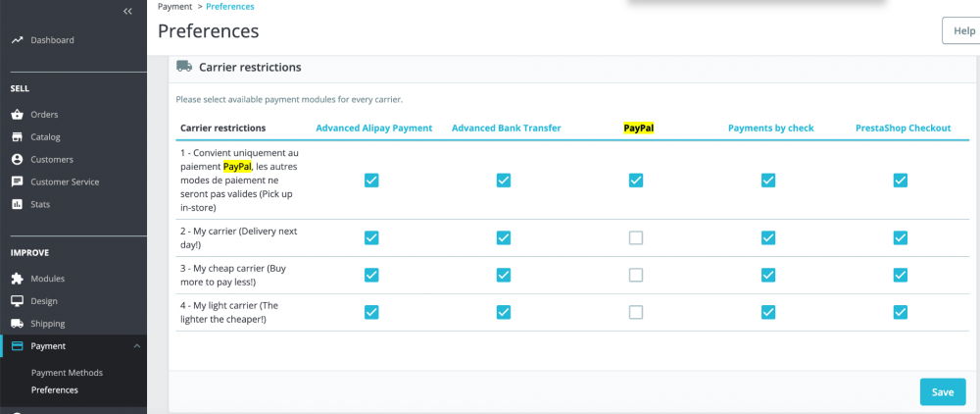Click the Catalog store icon
The image size is (980, 414).
(x=17, y=136)
